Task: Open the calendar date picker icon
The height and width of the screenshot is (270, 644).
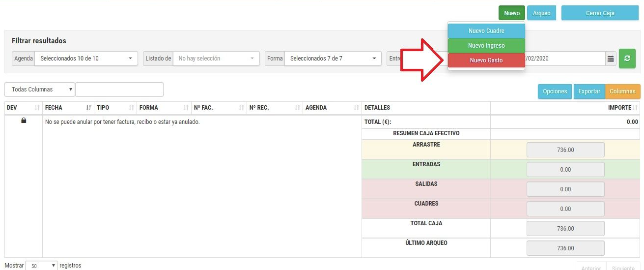Action: 611,59
